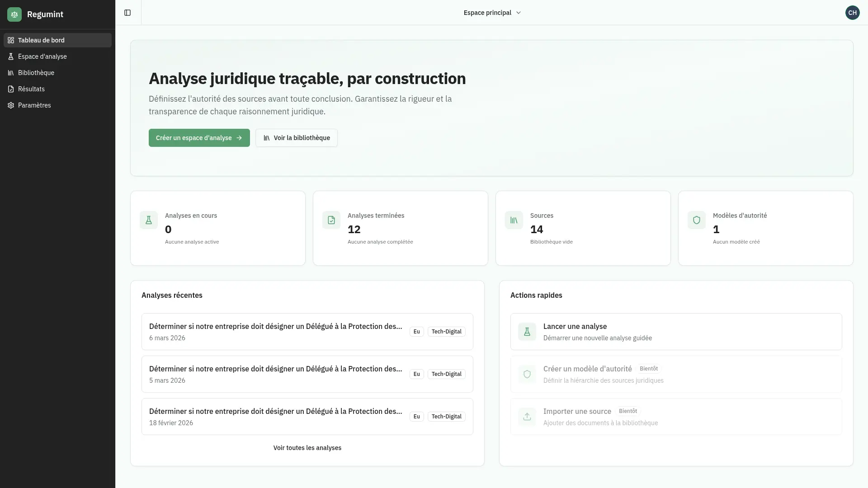Click Créer un espace d'analyse button
Image resolution: width=868 pixels, height=488 pixels.
199,138
